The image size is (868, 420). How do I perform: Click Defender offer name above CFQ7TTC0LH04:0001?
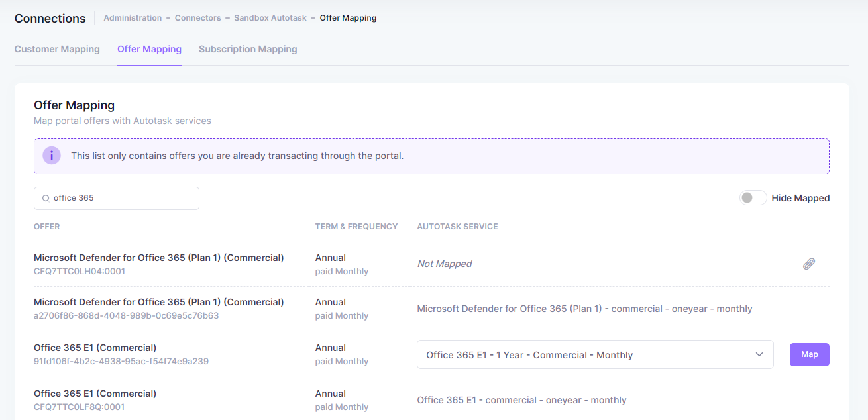click(x=159, y=258)
